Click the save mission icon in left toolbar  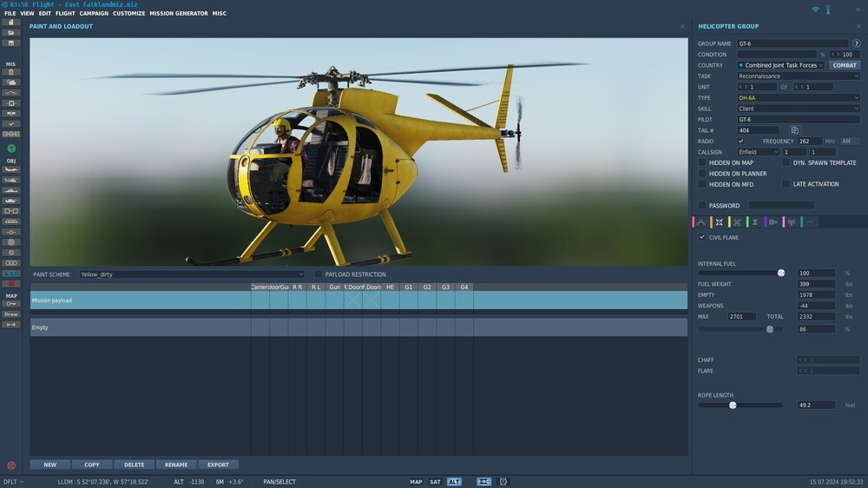[11, 43]
